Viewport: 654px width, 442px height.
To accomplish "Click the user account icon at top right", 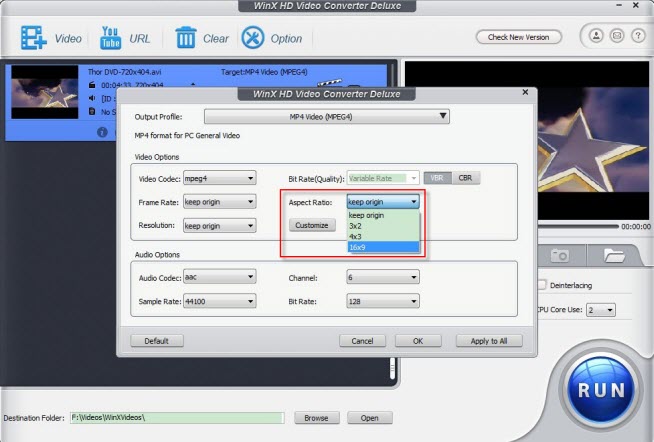I will [596, 36].
